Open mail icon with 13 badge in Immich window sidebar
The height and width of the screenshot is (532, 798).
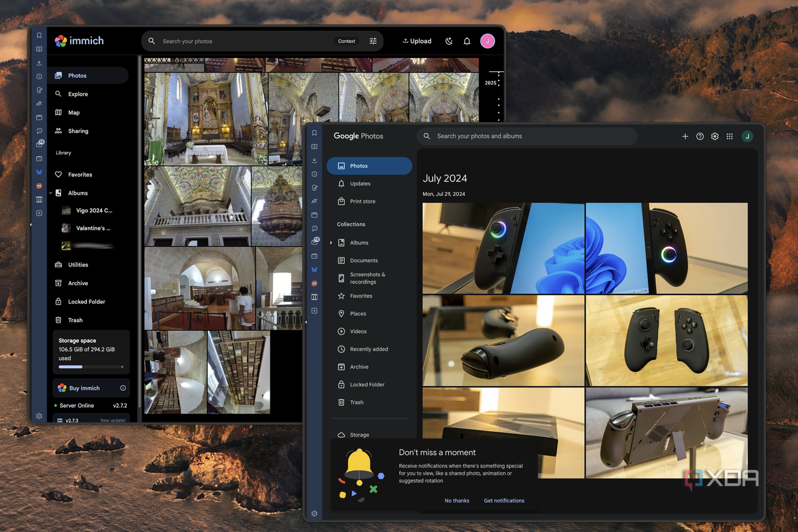39,144
